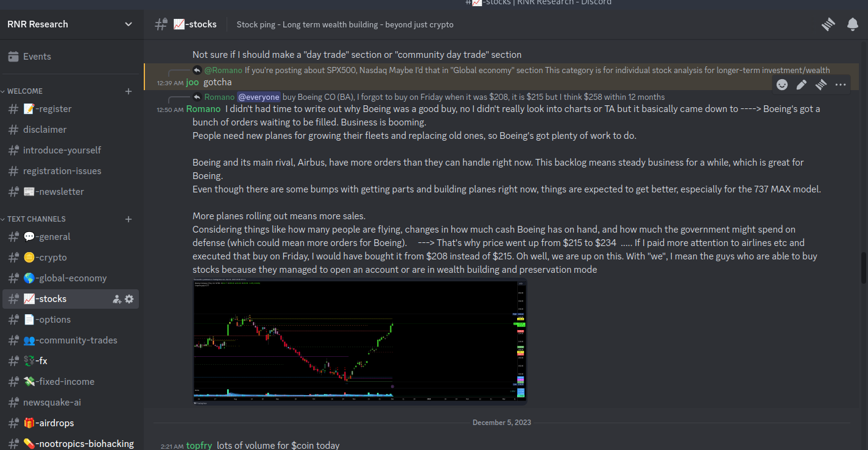Screen dimensions: 868x450
Task: Open notification settings bell icon
Action: 853,24
